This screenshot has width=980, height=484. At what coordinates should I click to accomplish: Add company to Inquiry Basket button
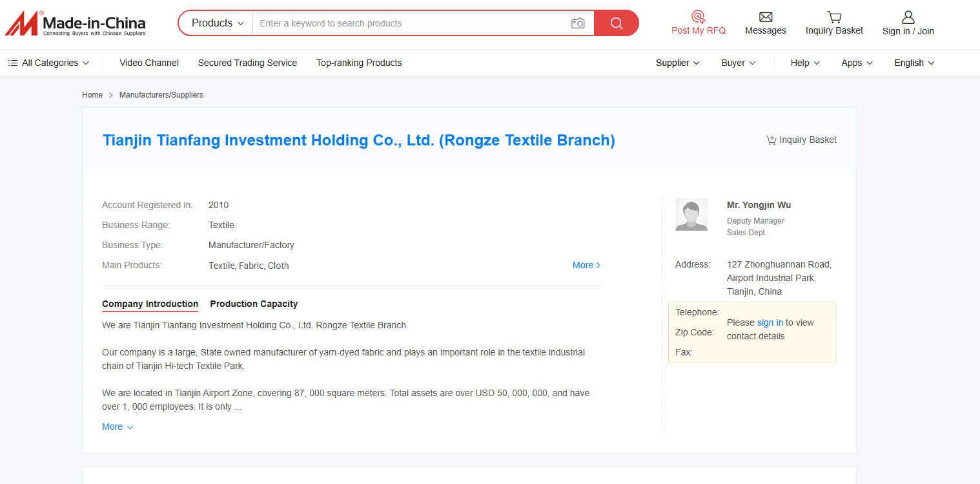tap(801, 140)
